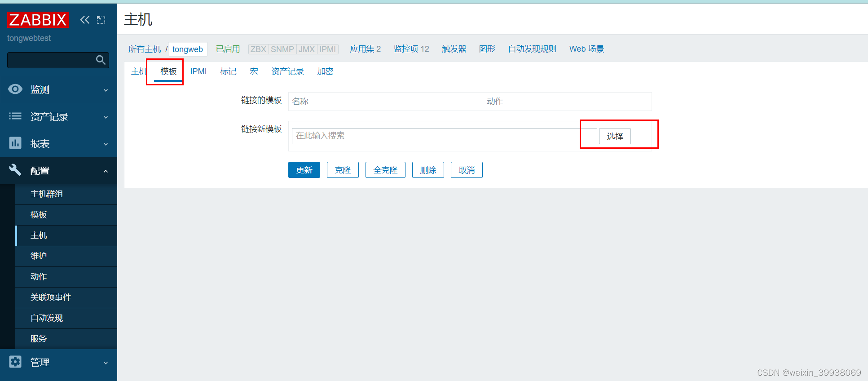Open the 触发器 link

454,49
